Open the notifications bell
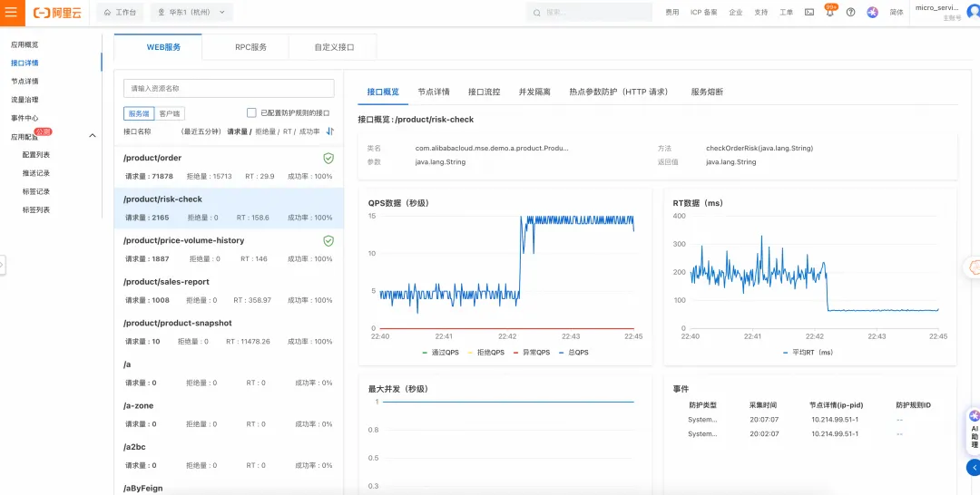 tap(830, 12)
